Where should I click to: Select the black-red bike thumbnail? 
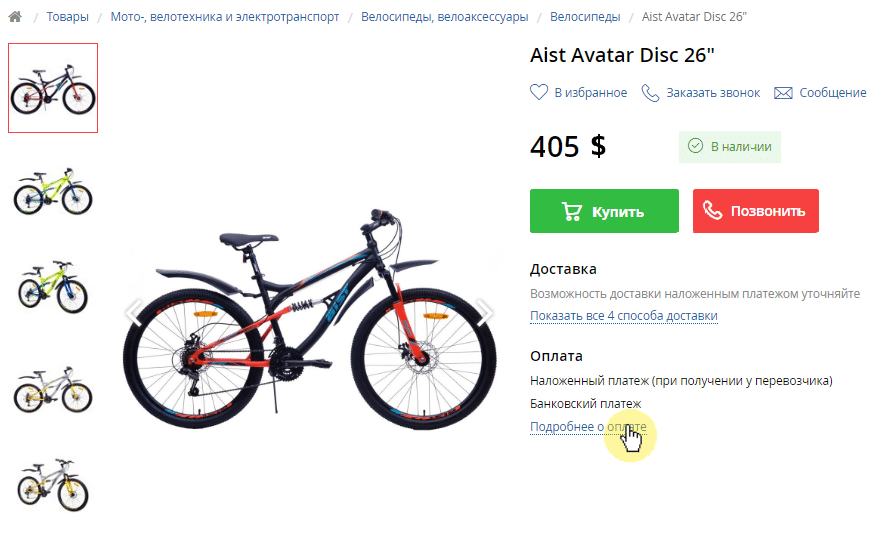coord(53,88)
